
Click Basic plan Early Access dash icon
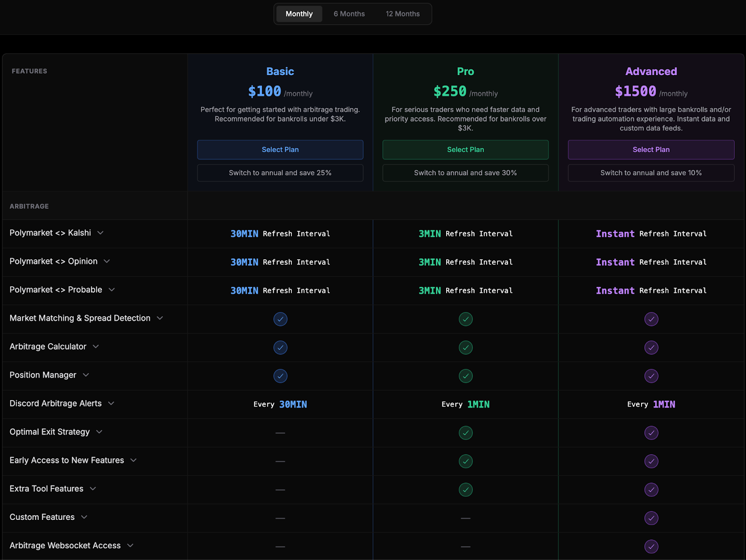click(x=280, y=461)
